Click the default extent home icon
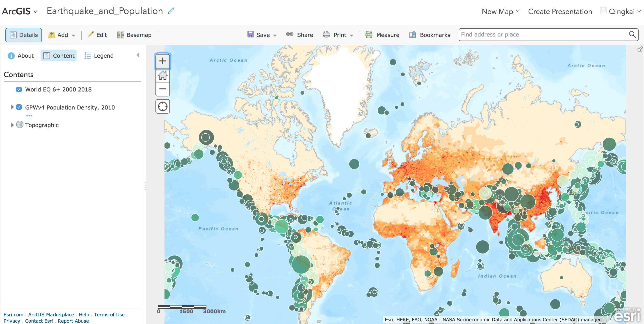This screenshot has width=644, height=324. pyautogui.click(x=162, y=75)
